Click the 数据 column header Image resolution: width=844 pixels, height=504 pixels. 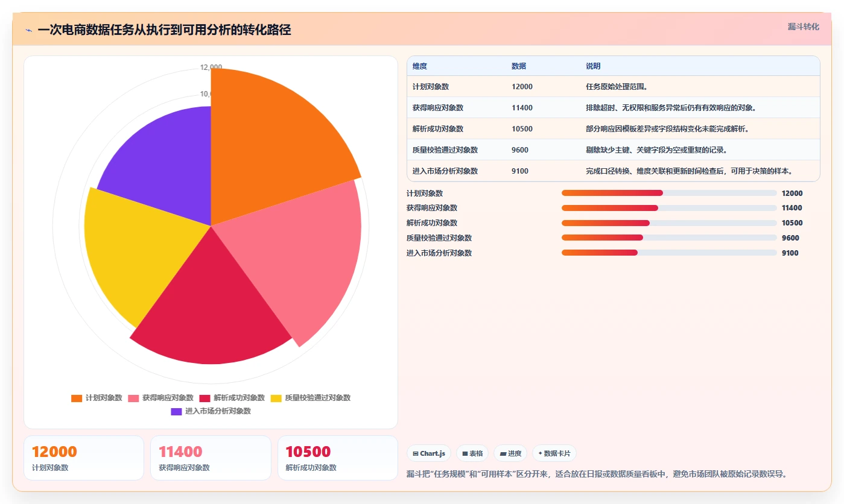coord(519,66)
